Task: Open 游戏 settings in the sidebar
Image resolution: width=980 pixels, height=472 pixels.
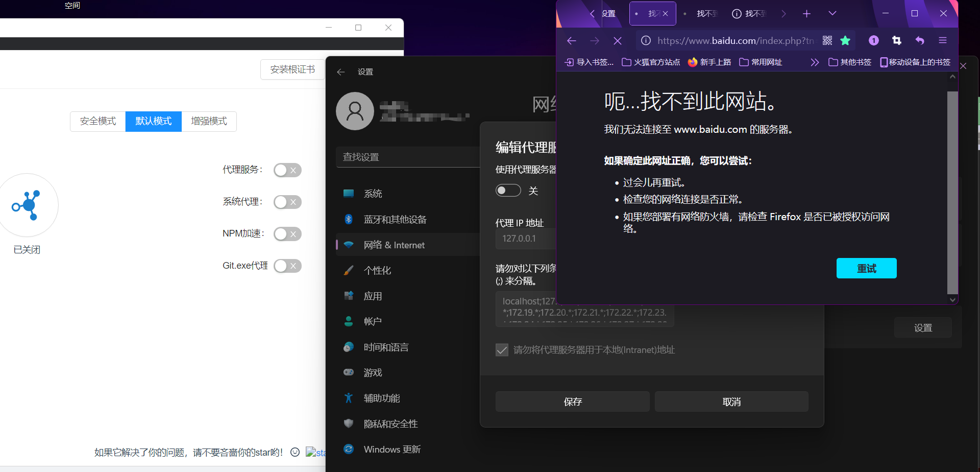Action: pos(373,372)
